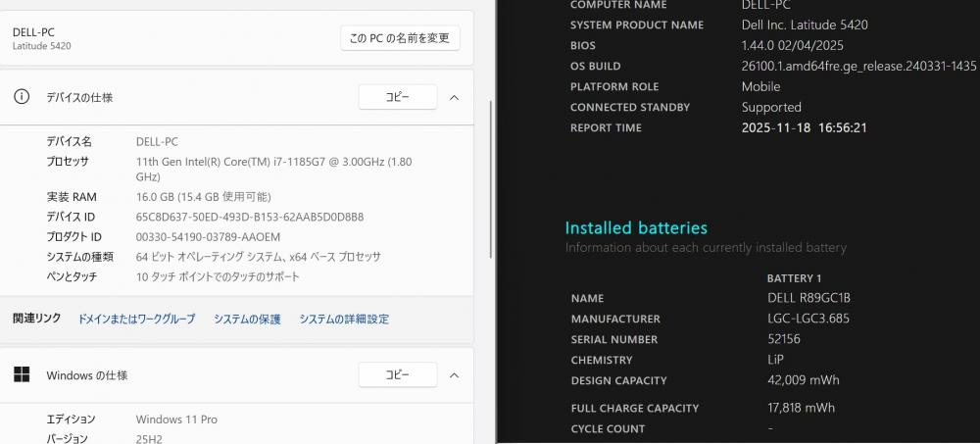Select design capacity 42,009 mWh
Screen dimensions: 980x444
pos(804,380)
